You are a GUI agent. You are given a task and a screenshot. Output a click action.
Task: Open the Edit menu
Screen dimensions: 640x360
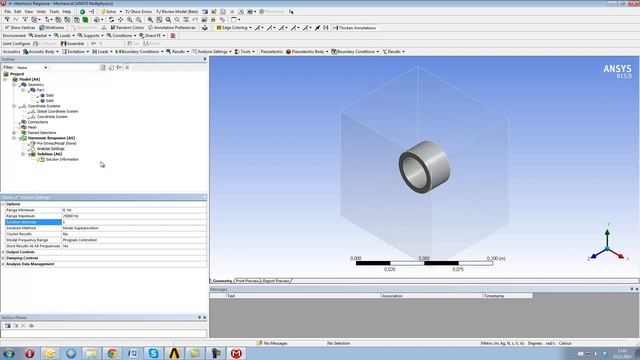coord(18,12)
